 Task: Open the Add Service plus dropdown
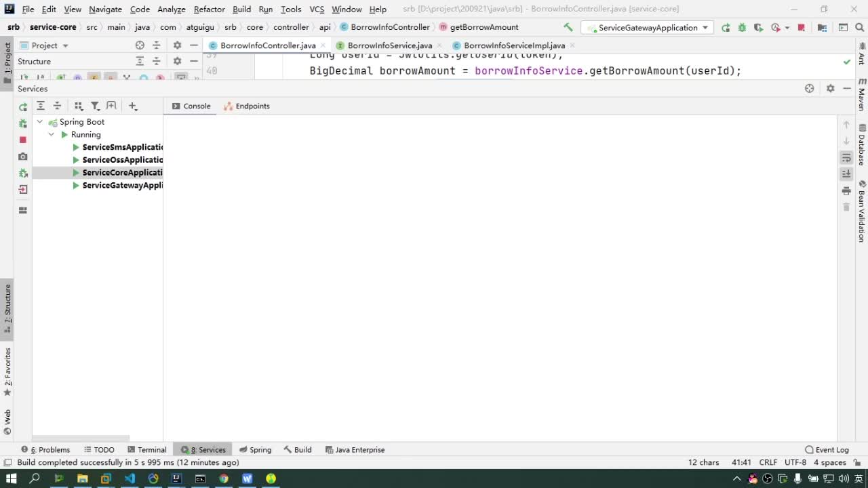coord(133,106)
